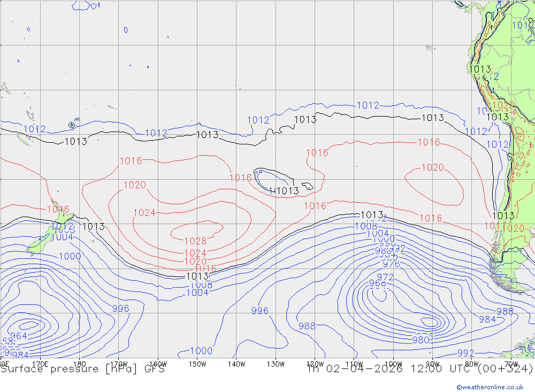Open the weatheronline.co.uk copyright link
The image size is (535, 392).
490,387
